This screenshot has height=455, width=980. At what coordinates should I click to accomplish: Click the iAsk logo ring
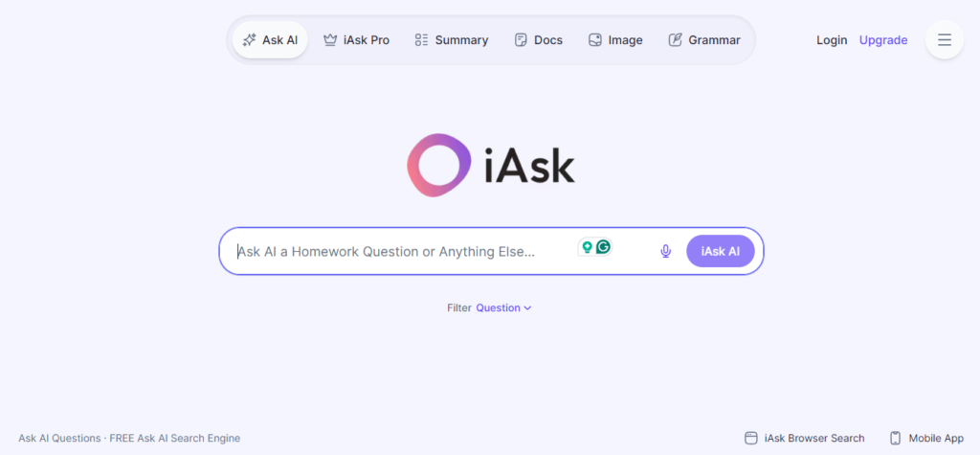(x=438, y=165)
